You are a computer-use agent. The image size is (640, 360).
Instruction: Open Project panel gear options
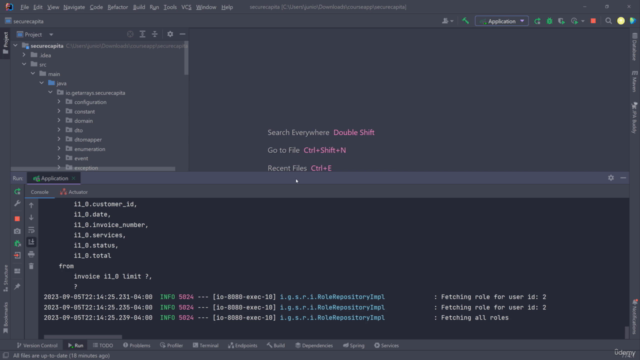170,34
